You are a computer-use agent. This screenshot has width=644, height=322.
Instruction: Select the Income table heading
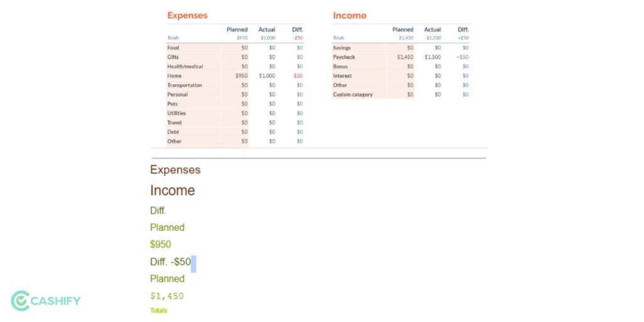(x=350, y=16)
